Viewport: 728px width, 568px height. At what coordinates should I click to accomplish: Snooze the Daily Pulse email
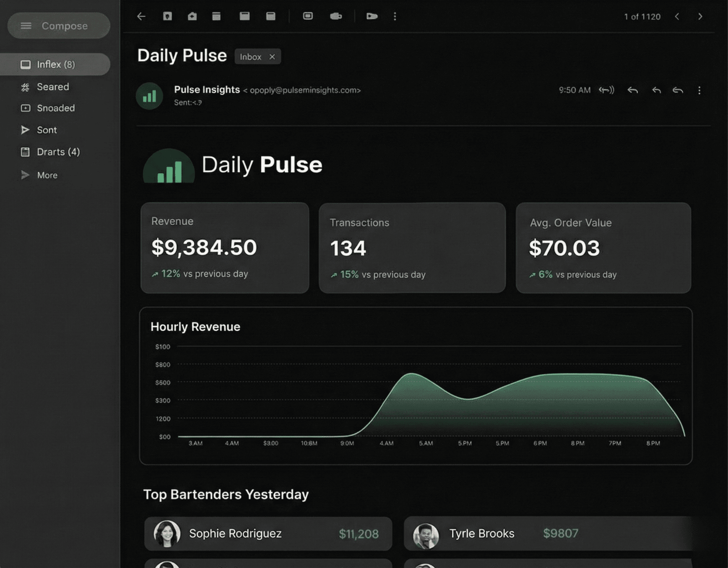click(270, 17)
